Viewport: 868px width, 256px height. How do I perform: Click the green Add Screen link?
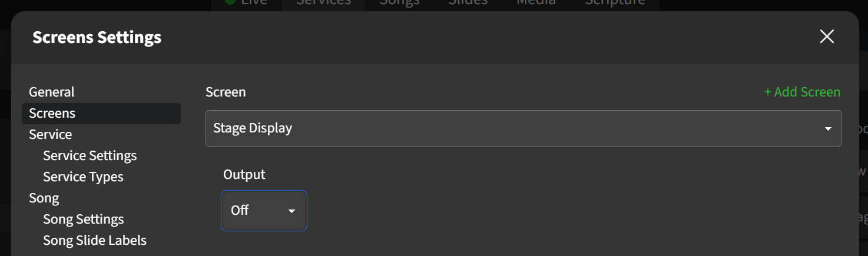802,92
